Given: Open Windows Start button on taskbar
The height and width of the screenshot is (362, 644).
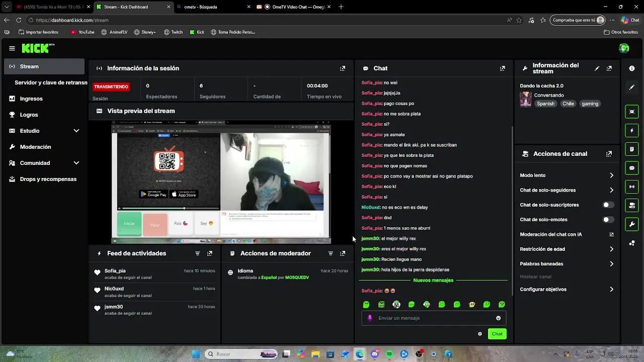Looking at the screenshot, I should pyautogui.click(x=196, y=354).
